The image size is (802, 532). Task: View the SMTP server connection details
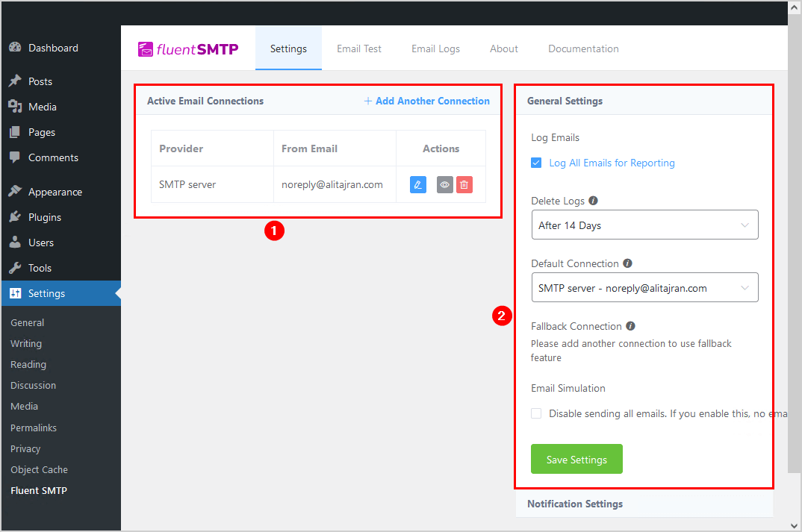[x=445, y=184]
